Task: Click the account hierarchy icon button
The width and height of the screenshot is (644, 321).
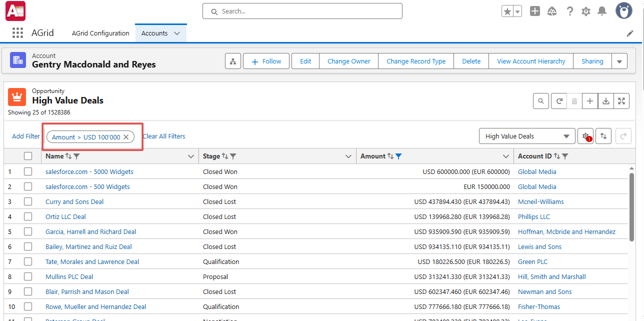Action: 233,61
